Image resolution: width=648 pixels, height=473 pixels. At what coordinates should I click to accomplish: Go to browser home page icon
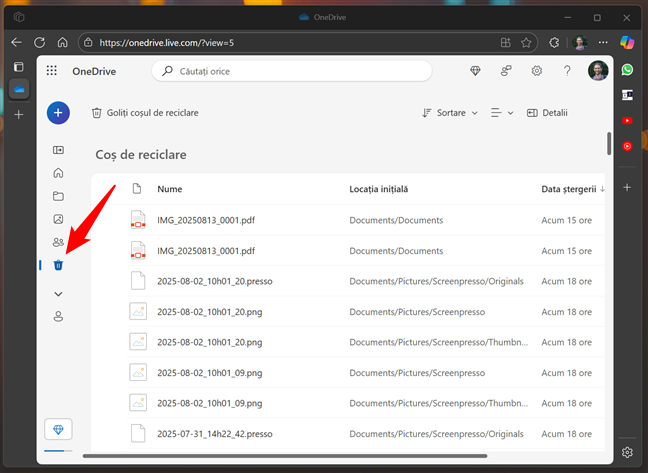pyautogui.click(x=62, y=42)
